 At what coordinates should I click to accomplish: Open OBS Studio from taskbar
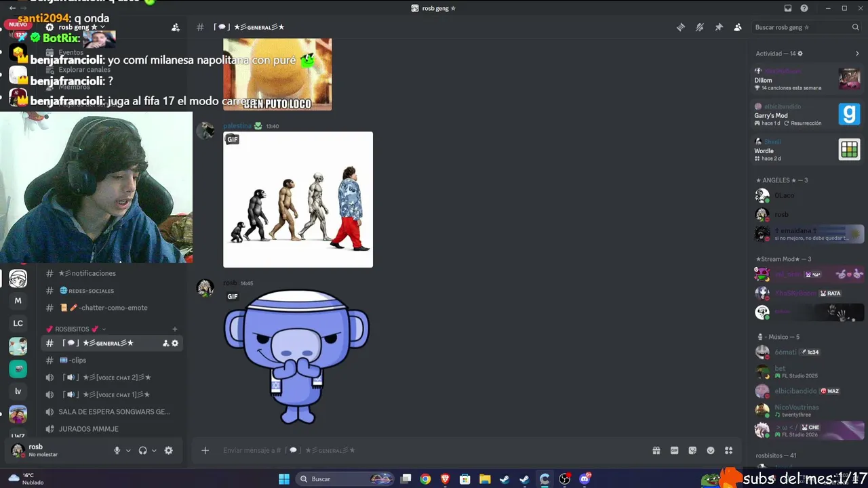tap(565, 479)
